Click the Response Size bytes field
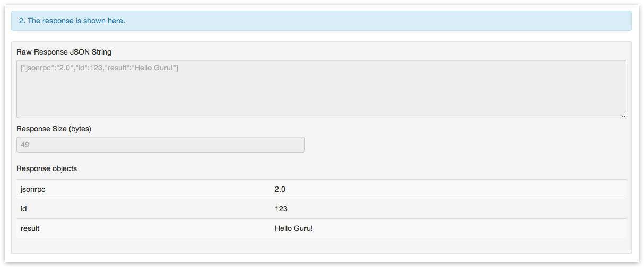The height and width of the screenshot is (267, 644). 161,145
